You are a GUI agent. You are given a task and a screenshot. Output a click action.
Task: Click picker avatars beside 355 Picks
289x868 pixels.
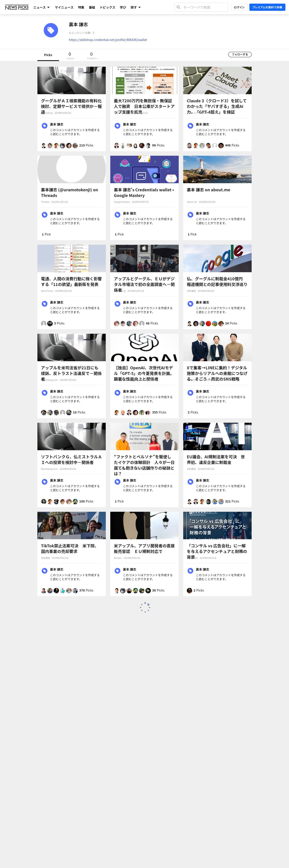coord(132,412)
